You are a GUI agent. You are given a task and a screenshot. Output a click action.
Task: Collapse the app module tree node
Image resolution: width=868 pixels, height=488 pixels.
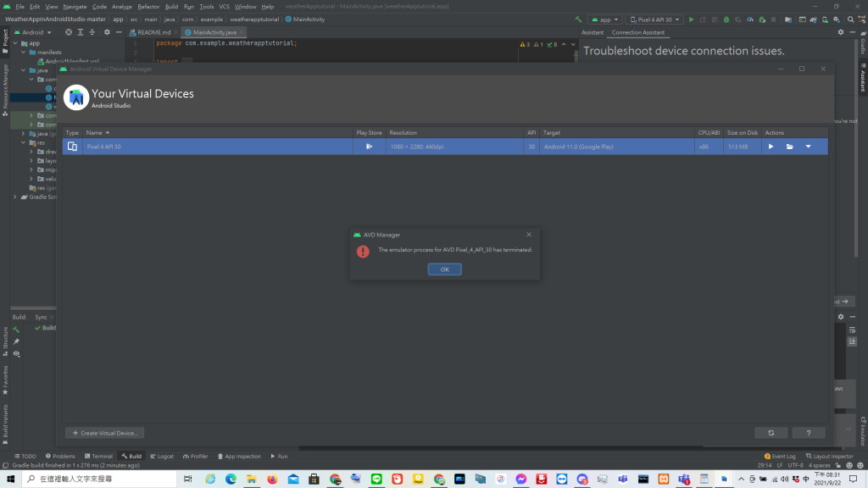tap(15, 43)
